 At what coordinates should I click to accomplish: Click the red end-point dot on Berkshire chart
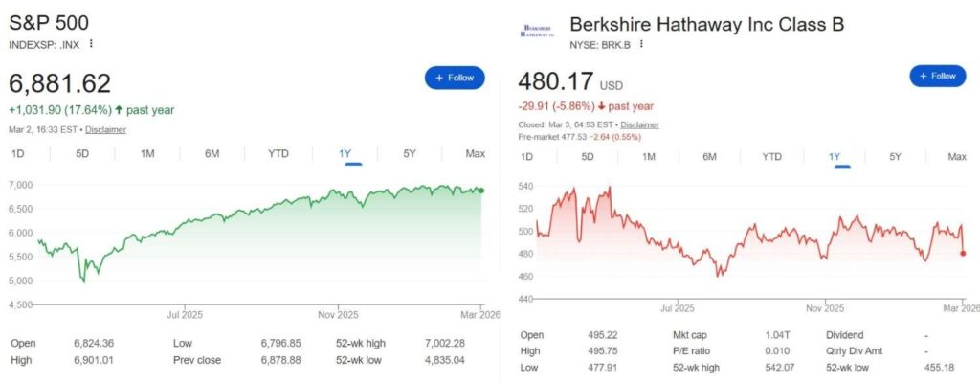[963, 254]
